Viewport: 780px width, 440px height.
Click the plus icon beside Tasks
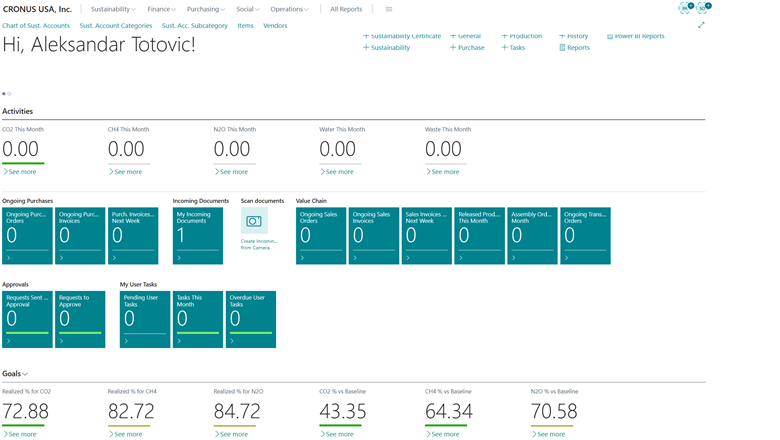(505, 47)
